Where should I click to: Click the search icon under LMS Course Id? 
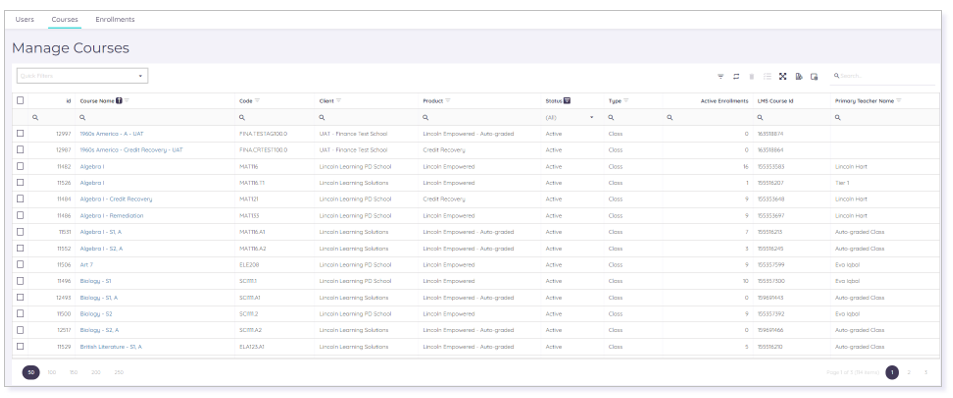(760, 118)
